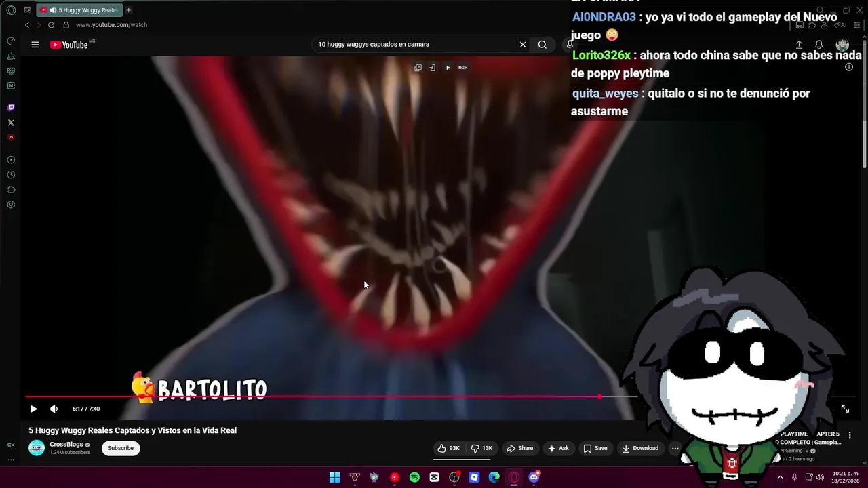Open the Windows Start menu
This screenshot has width=868, height=488.
[335, 477]
